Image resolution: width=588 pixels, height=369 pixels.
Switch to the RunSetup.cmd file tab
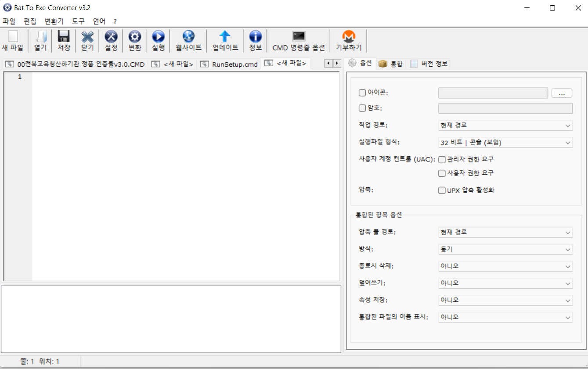(x=229, y=64)
